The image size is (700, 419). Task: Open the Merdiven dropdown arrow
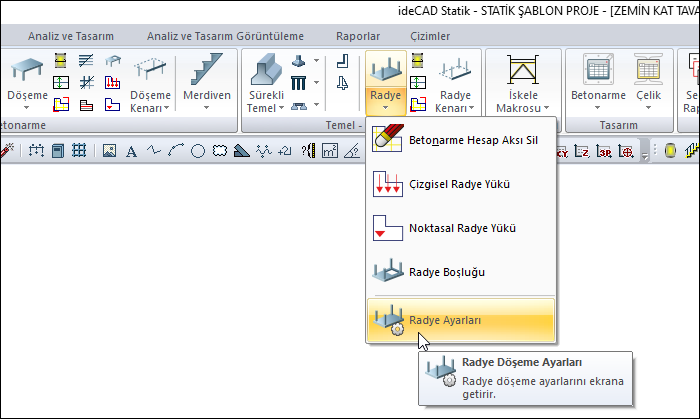206,108
